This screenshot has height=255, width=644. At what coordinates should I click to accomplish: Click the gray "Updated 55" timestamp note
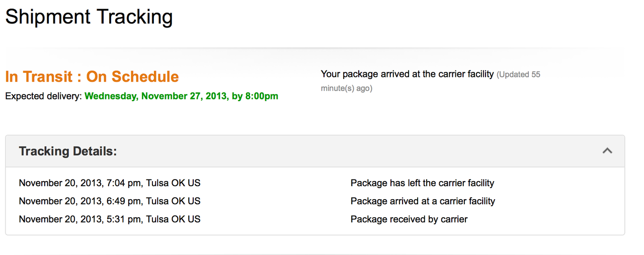[519, 74]
